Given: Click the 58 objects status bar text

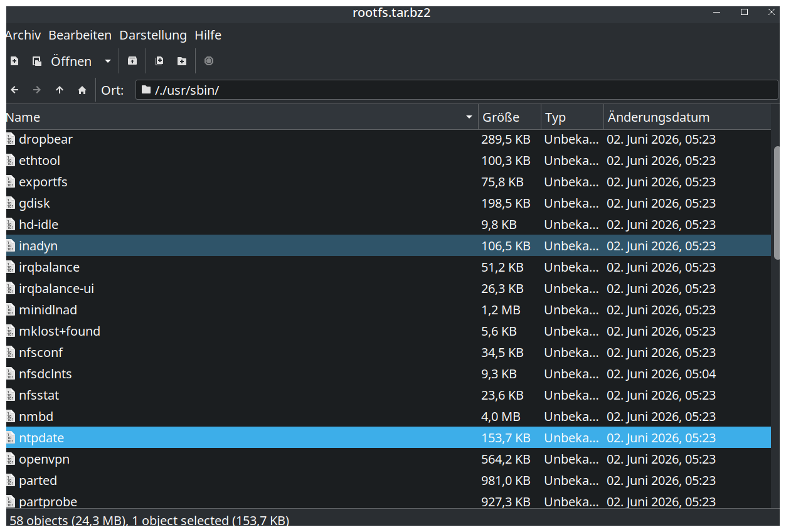Looking at the screenshot, I should (149, 520).
